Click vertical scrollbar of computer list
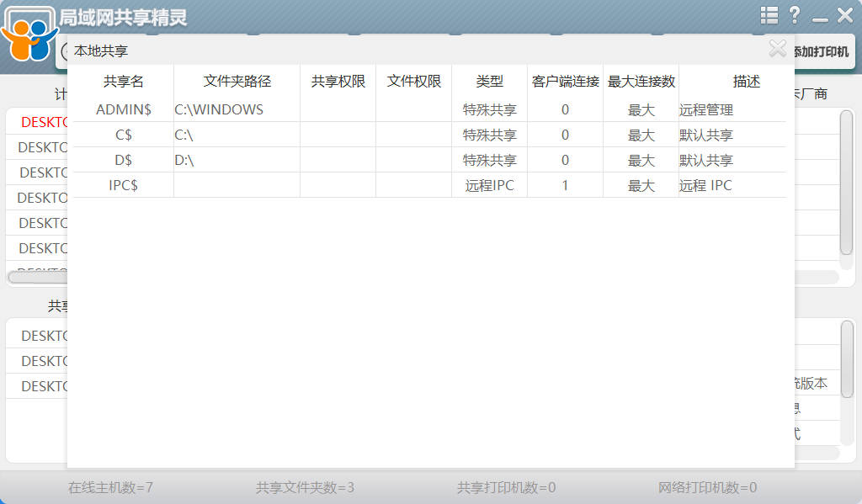 (846, 183)
